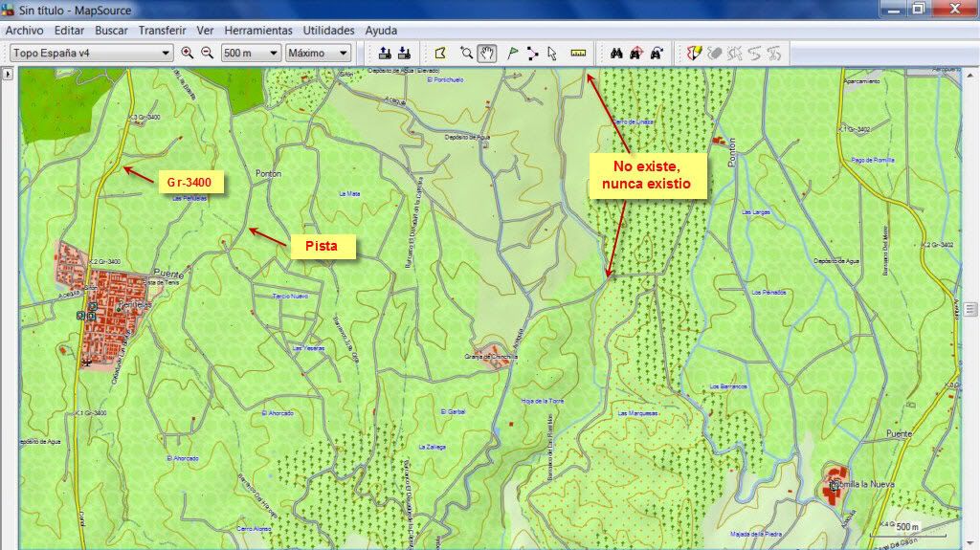This screenshot has height=550, width=980.
Task: Click the disabled track divide tool
Action: click(x=735, y=54)
